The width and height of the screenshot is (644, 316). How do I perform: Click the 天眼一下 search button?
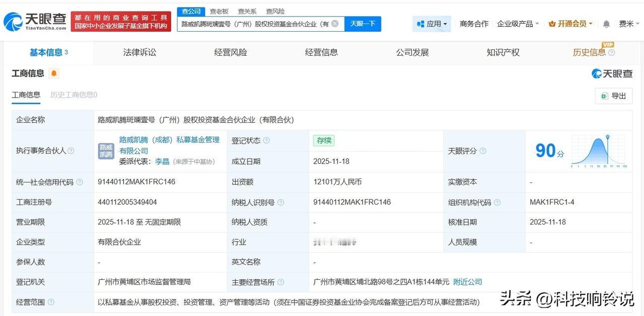coord(363,24)
